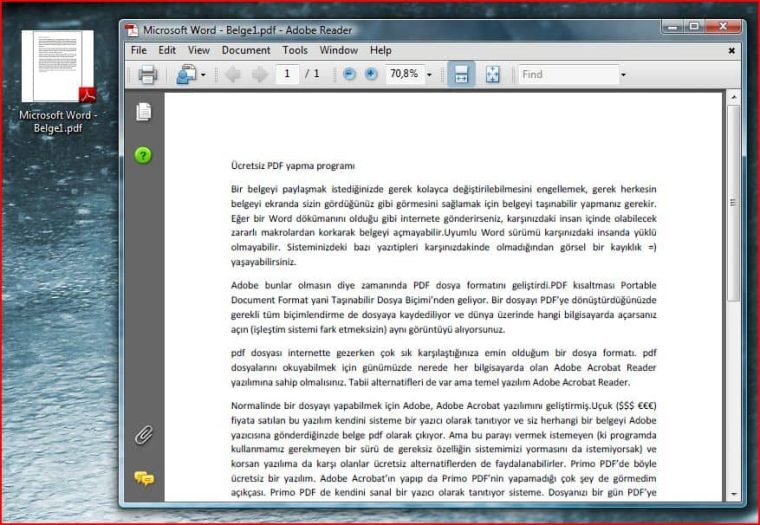760x525 pixels.
Task: Minimize the Adobe Reader window
Action: [x=672, y=27]
